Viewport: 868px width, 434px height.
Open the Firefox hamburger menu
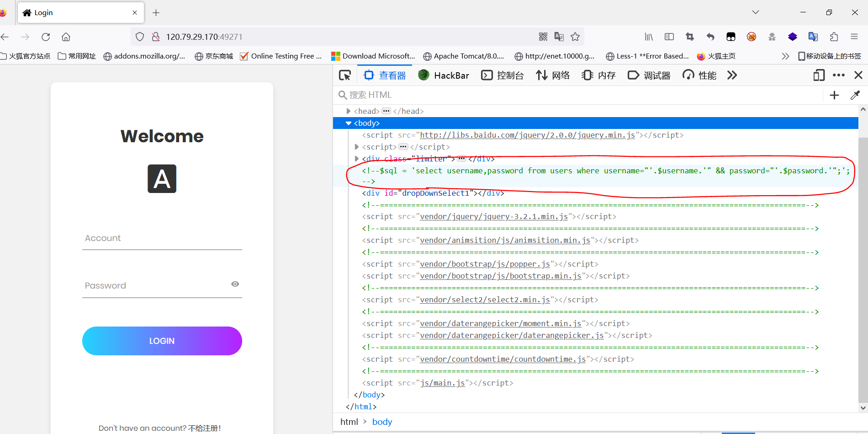pos(854,37)
